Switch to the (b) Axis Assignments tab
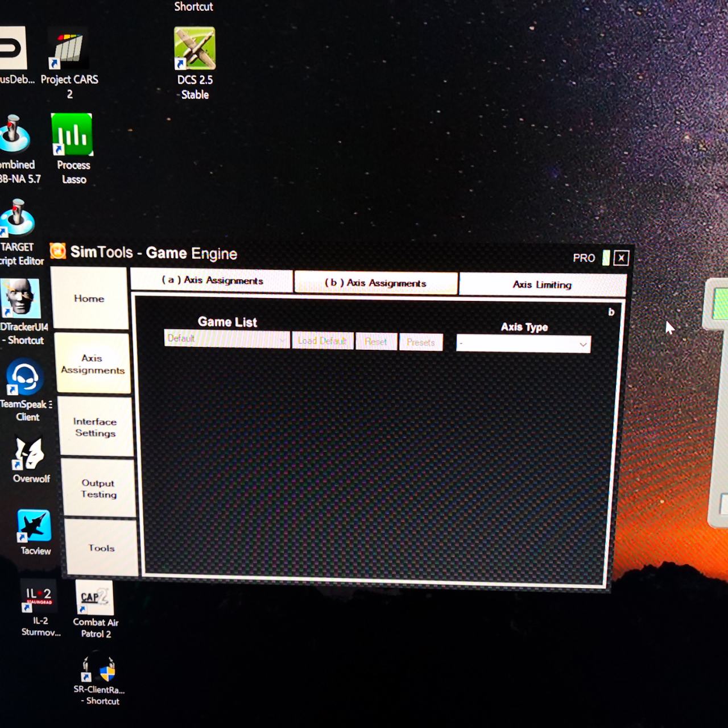Image resolution: width=728 pixels, height=728 pixels. [376, 283]
